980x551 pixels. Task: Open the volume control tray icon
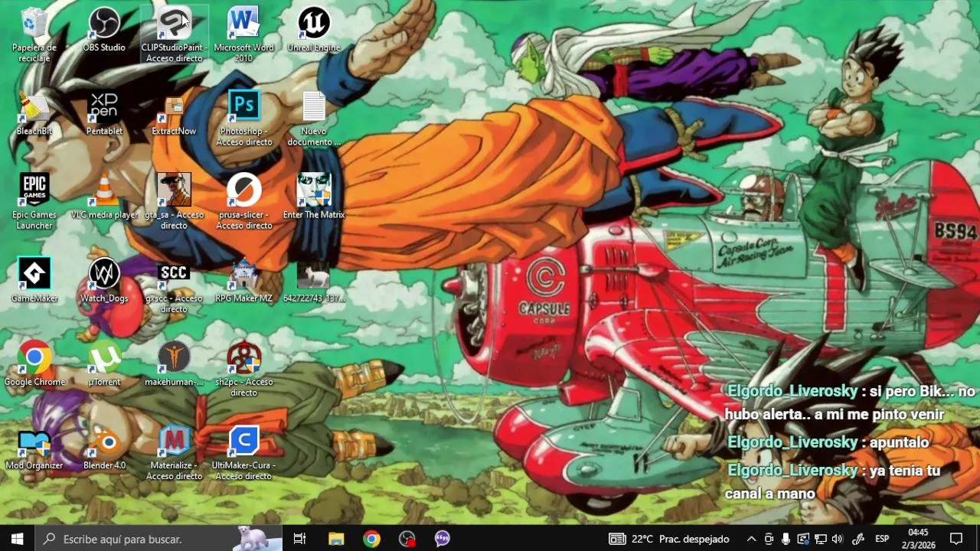pos(837,539)
